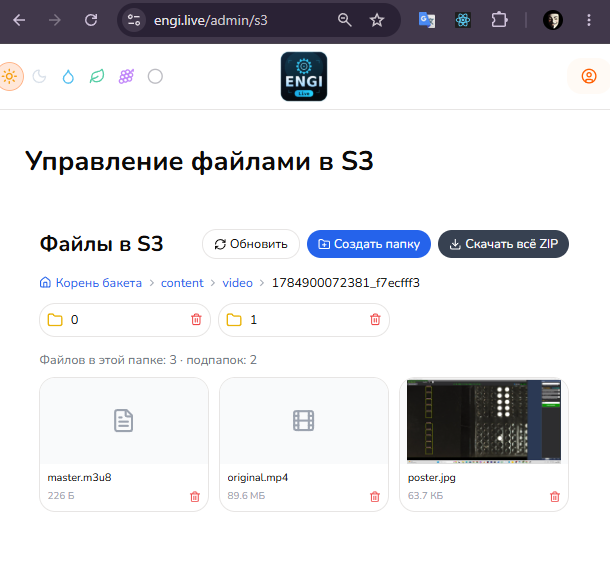Viewport: 610px width, 572px height.
Task: Go back to the previous browser page
Action: point(19,20)
